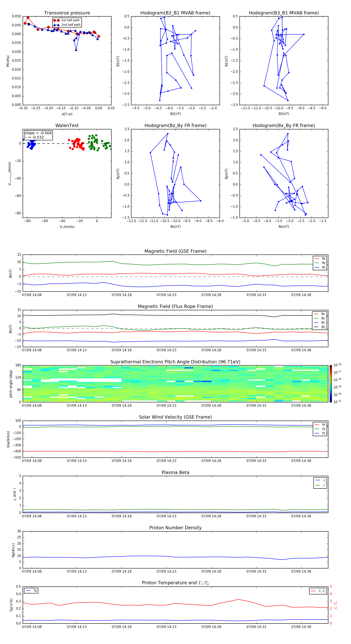The image size is (351, 644).
Task: Click the 'Bz(nT)' x-axis label
Action: 175,227
